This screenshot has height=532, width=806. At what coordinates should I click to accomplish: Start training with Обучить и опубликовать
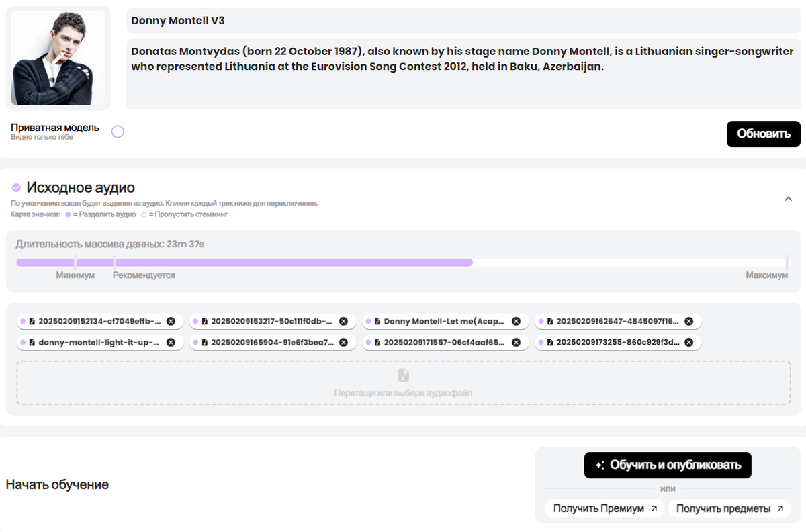click(668, 465)
